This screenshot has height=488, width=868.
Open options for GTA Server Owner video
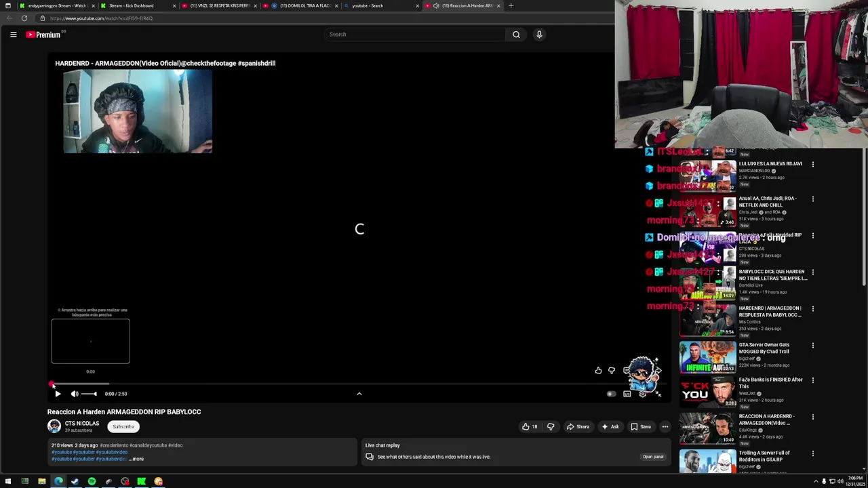813,346
